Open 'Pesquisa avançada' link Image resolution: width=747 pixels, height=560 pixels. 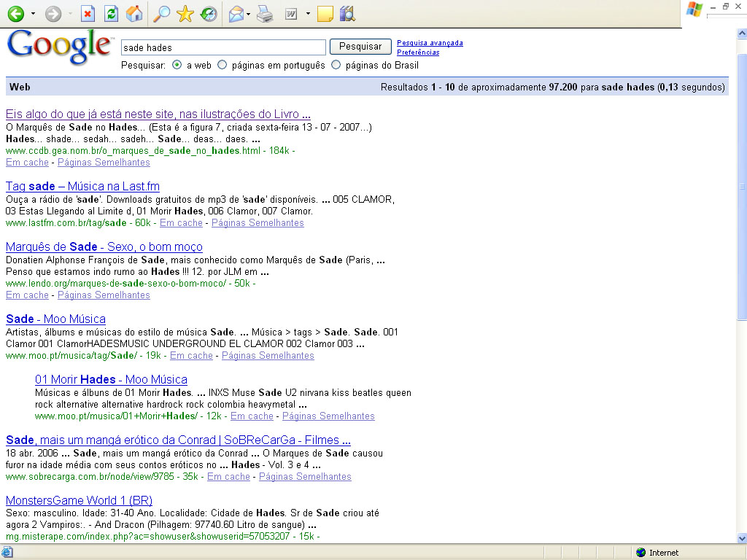tap(430, 42)
